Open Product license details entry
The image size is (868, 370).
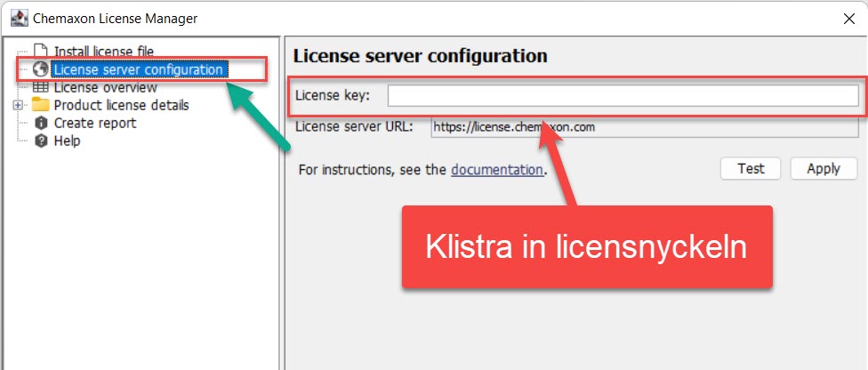click(121, 105)
